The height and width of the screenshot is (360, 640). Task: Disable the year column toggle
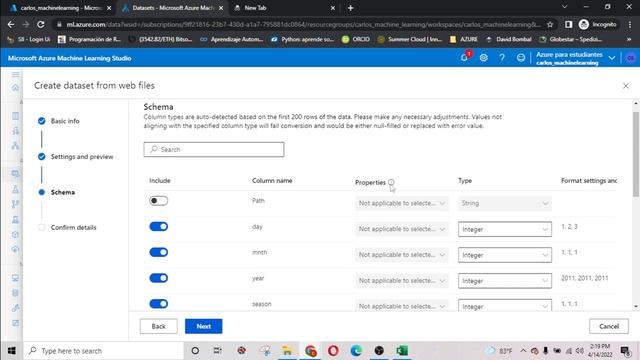[x=158, y=278]
